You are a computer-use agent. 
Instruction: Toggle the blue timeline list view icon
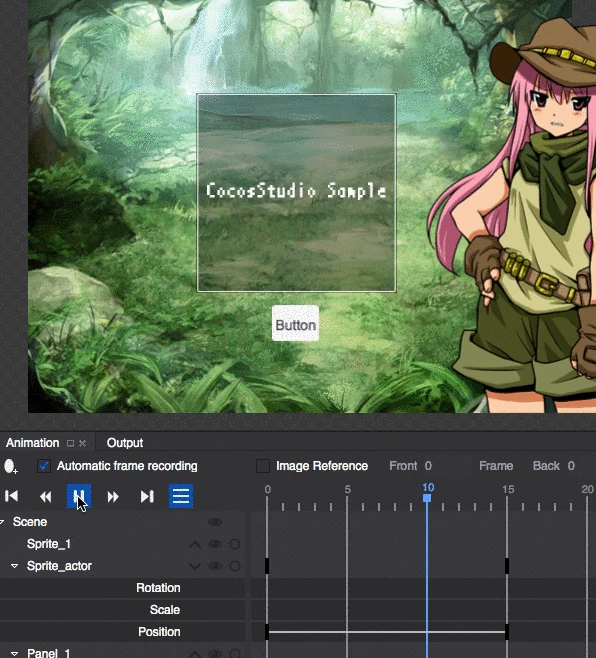(x=181, y=496)
